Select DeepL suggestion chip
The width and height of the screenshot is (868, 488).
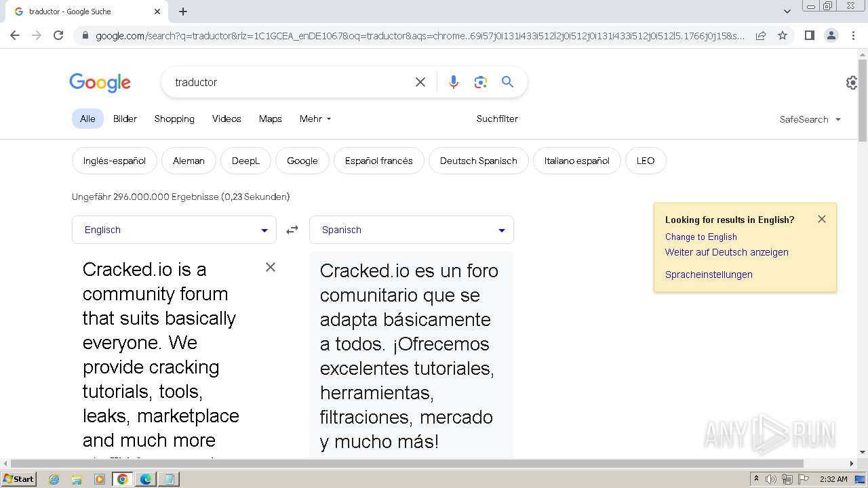coord(245,161)
